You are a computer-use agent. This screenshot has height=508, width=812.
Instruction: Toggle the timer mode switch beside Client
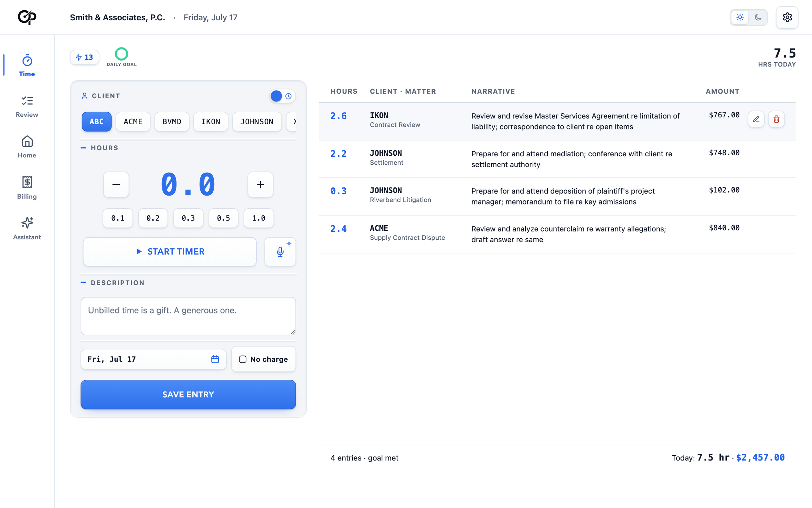[282, 96]
